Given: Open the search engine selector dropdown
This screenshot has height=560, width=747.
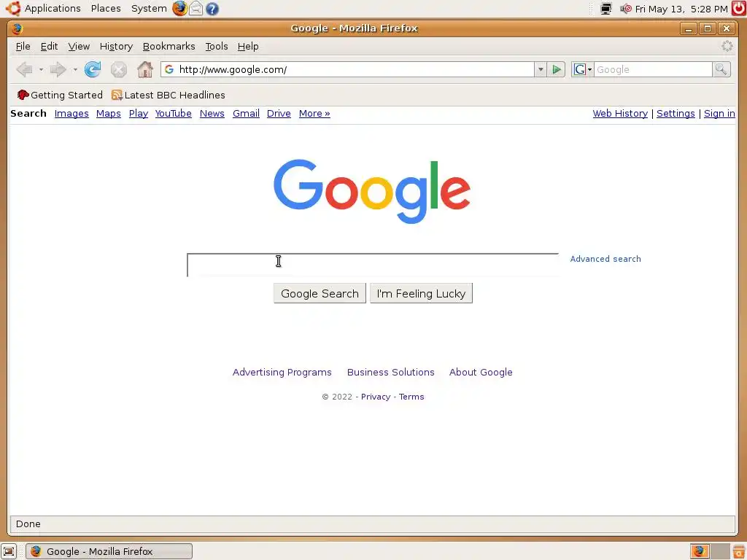Looking at the screenshot, I should click(x=582, y=69).
